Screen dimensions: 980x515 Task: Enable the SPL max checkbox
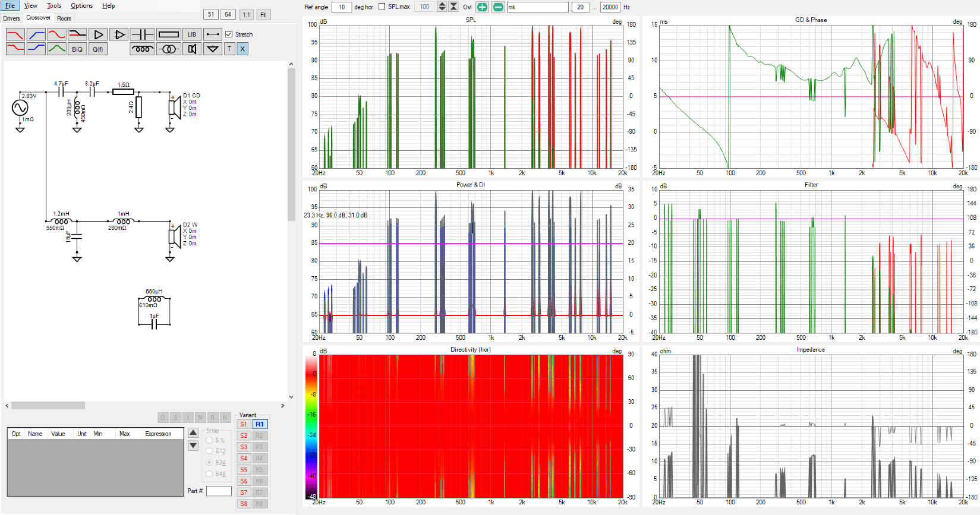(382, 7)
